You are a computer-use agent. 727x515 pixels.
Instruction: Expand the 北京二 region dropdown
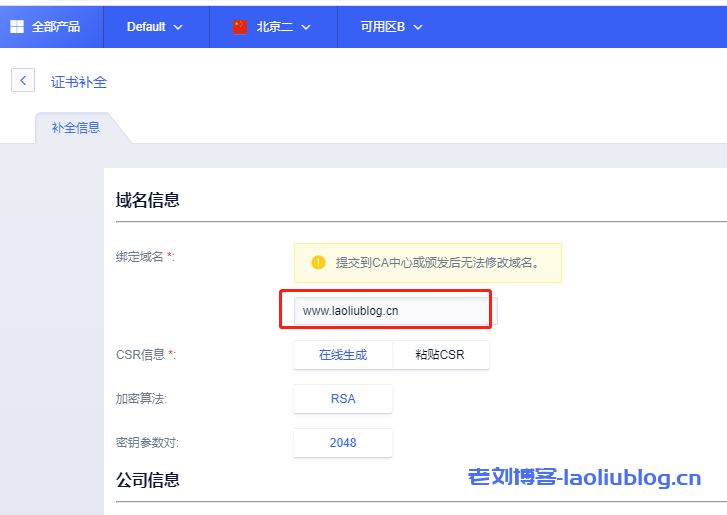(x=273, y=27)
